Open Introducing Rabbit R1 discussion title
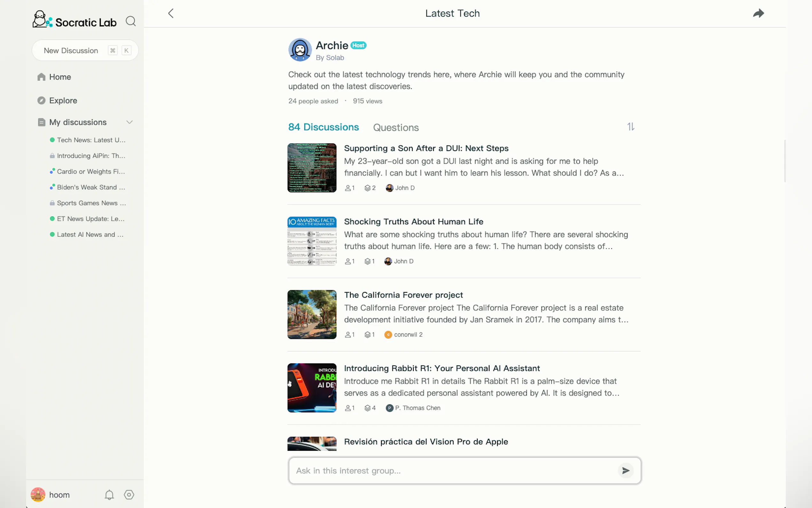The image size is (812, 508). pos(442,368)
